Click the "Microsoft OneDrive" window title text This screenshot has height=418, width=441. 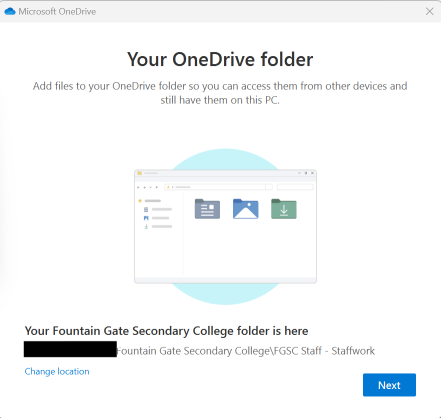pos(57,11)
